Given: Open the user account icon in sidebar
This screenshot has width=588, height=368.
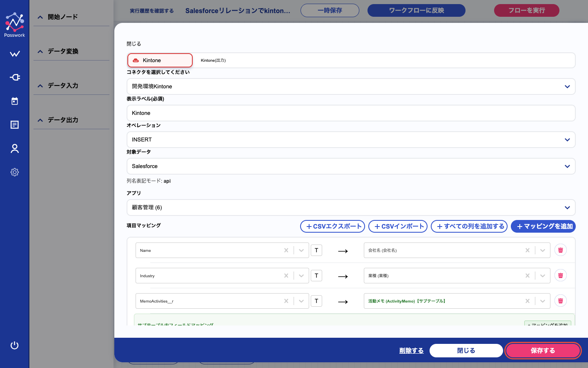Looking at the screenshot, I should point(15,148).
